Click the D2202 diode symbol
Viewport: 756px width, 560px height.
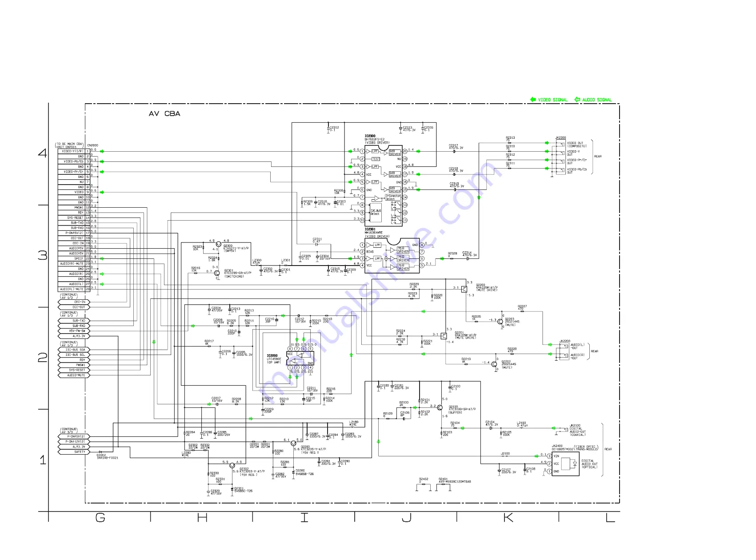click(x=100, y=452)
